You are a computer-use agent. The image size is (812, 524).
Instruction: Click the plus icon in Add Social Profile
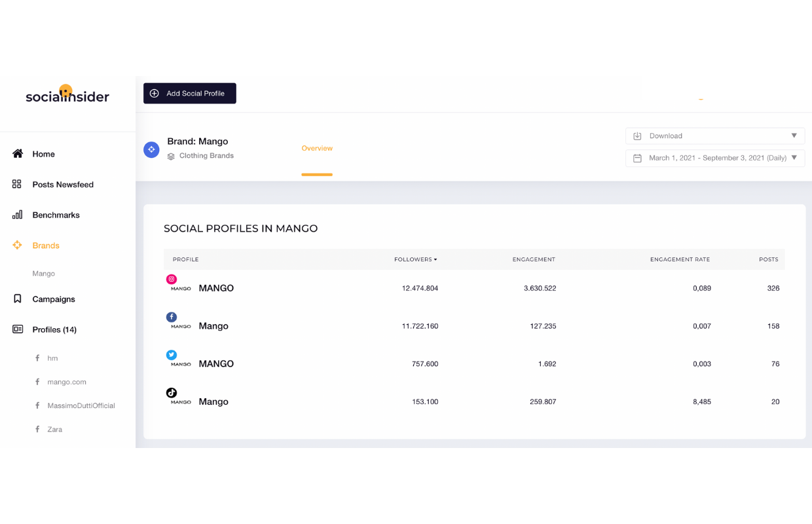point(155,93)
